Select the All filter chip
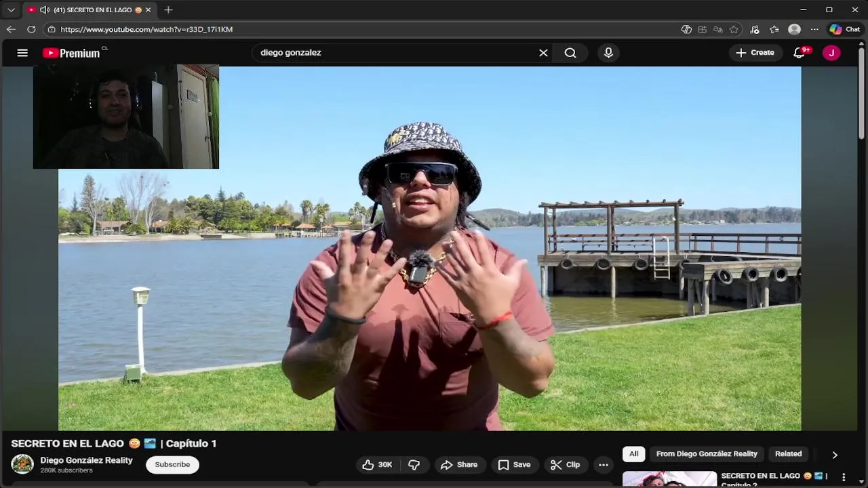 coord(633,454)
